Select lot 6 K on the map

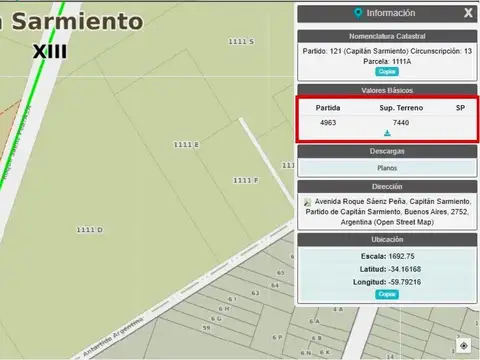click(325, 352)
